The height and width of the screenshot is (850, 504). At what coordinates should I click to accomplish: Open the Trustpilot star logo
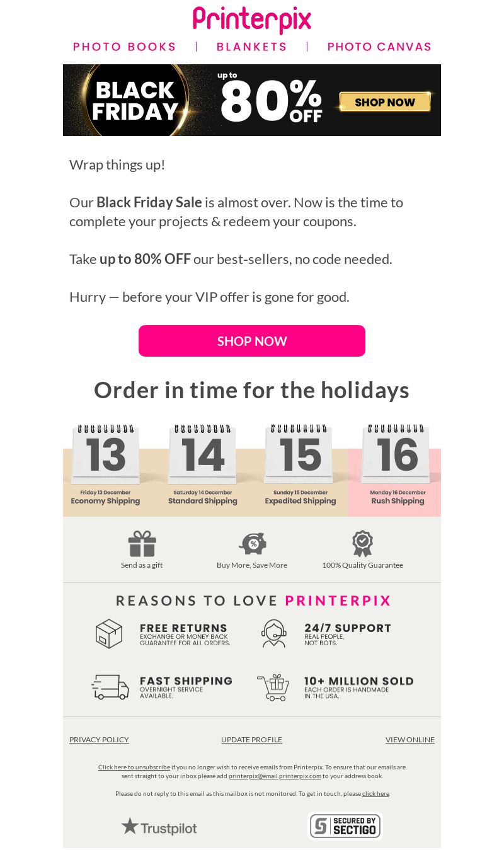[x=159, y=827]
